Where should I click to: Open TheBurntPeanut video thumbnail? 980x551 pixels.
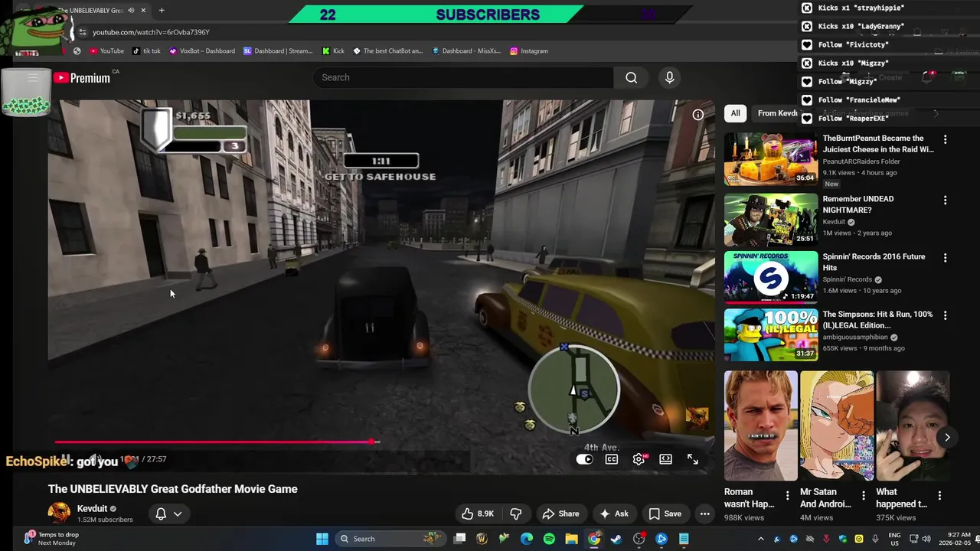point(771,159)
